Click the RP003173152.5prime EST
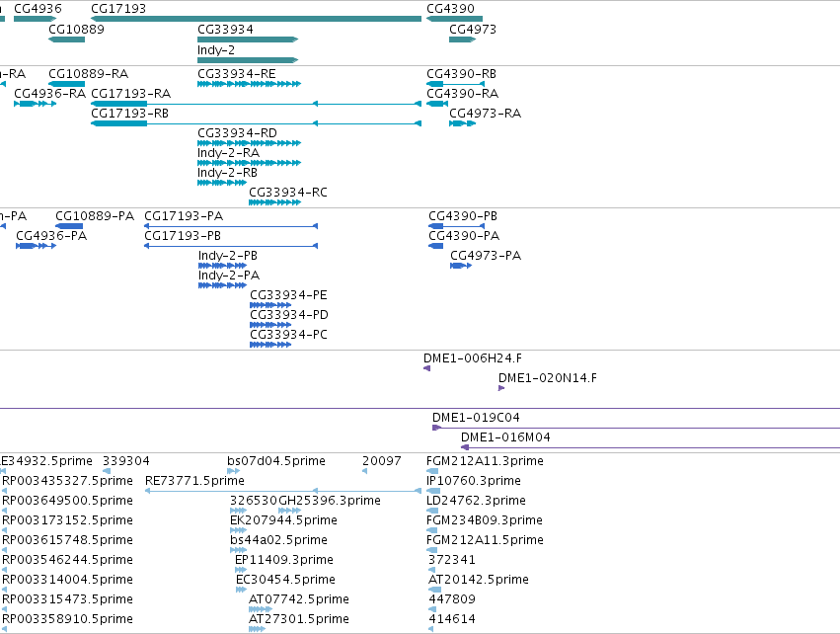 (x=5, y=530)
